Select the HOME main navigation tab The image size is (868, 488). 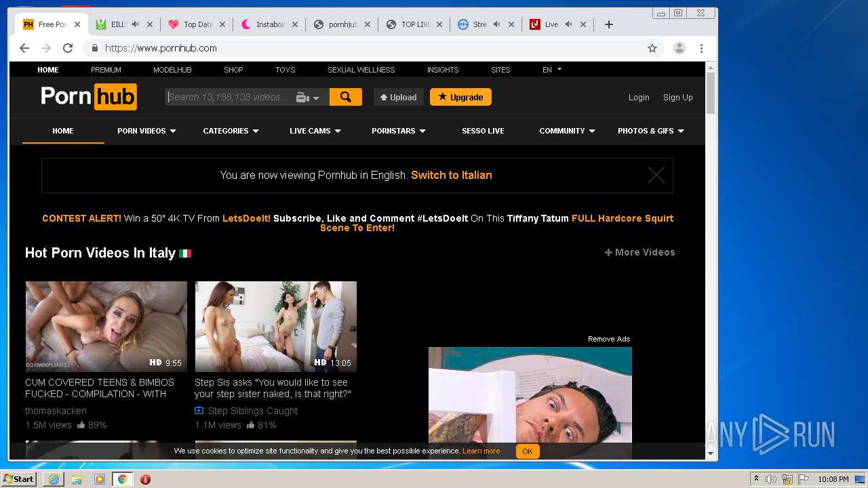pyautogui.click(x=63, y=131)
